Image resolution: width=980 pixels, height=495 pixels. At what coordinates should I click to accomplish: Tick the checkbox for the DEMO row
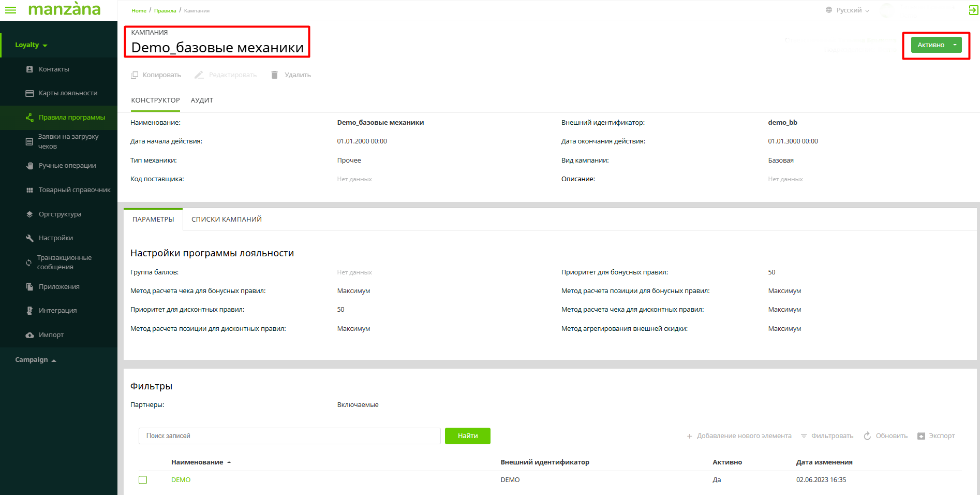tap(143, 480)
